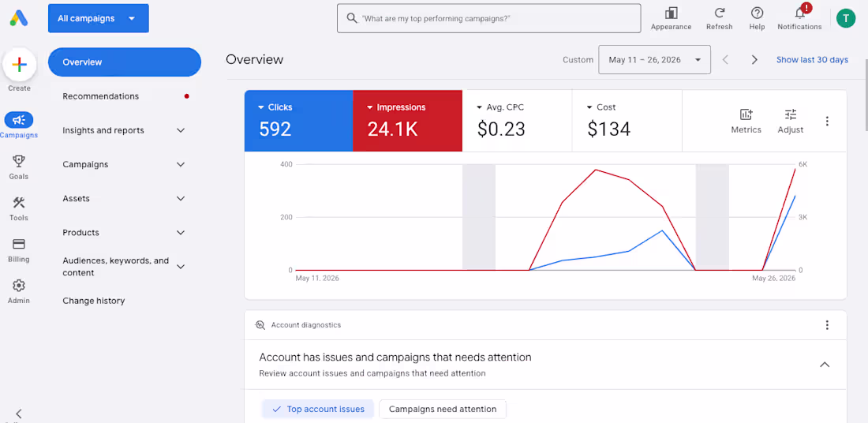Open the All campaigns dropdown

coord(99,18)
